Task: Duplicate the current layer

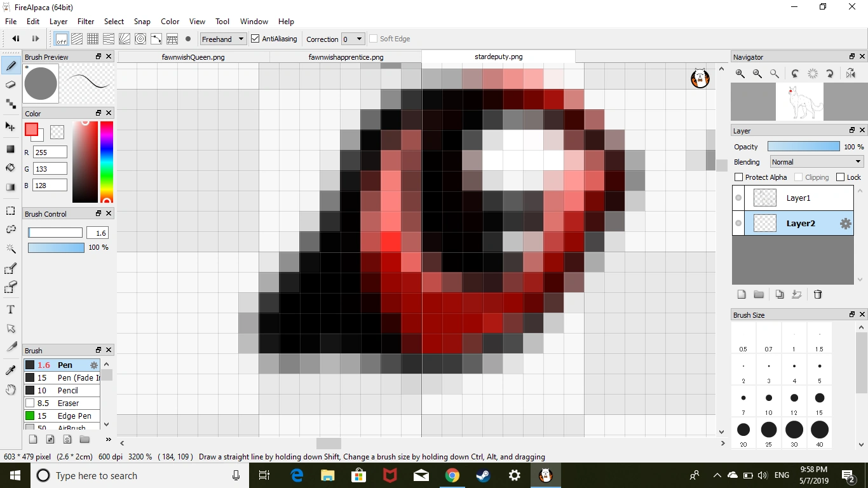Action: click(x=780, y=294)
